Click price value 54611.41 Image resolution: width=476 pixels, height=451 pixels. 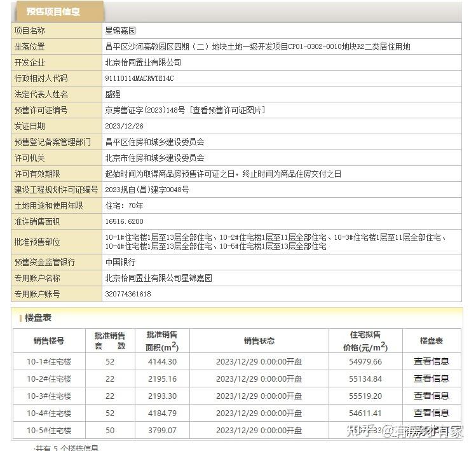click(x=365, y=413)
